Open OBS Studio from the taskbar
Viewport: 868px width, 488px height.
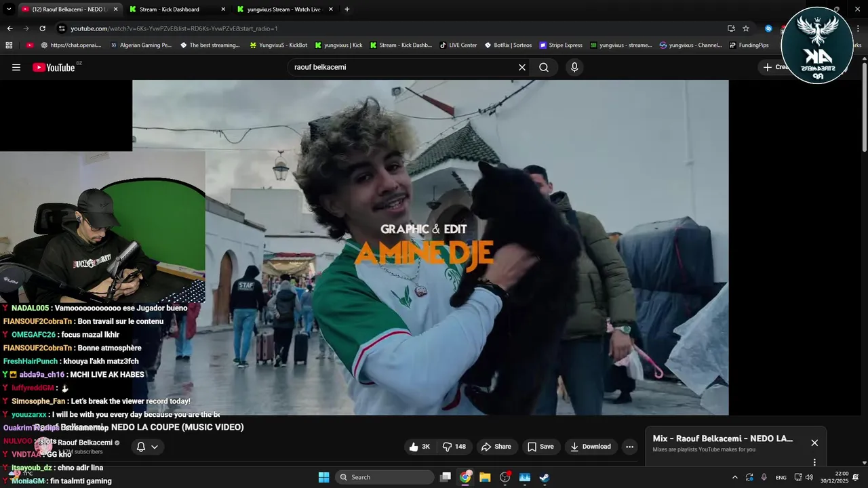(505, 477)
